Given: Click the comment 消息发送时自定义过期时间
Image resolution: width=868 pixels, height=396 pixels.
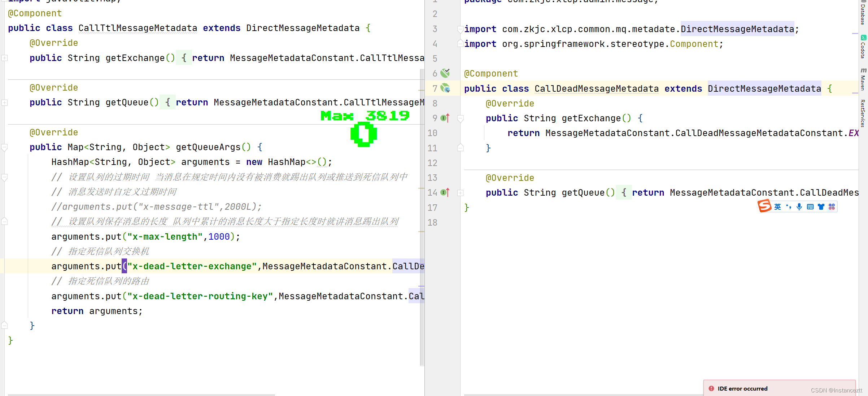Looking at the screenshot, I should tap(114, 192).
